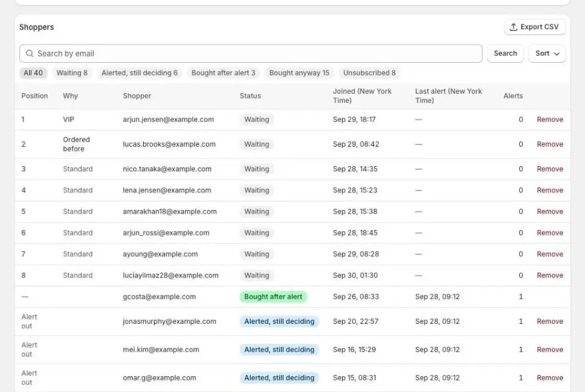Viewport: 585px width, 392px height.
Task: Click the Ordered before reason cell
Action: click(x=77, y=144)
